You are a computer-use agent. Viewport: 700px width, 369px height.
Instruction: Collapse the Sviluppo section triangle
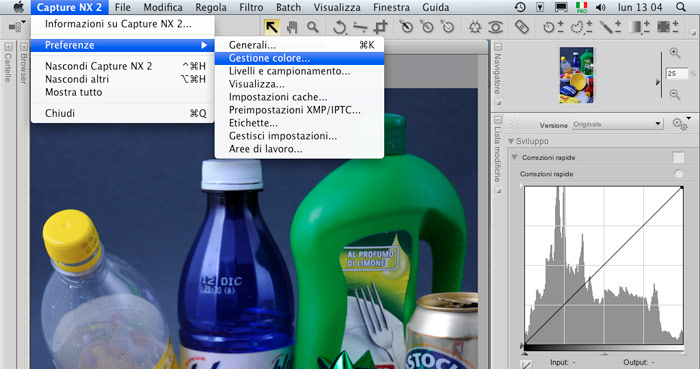pyautogui.click(x=511, y=141)
